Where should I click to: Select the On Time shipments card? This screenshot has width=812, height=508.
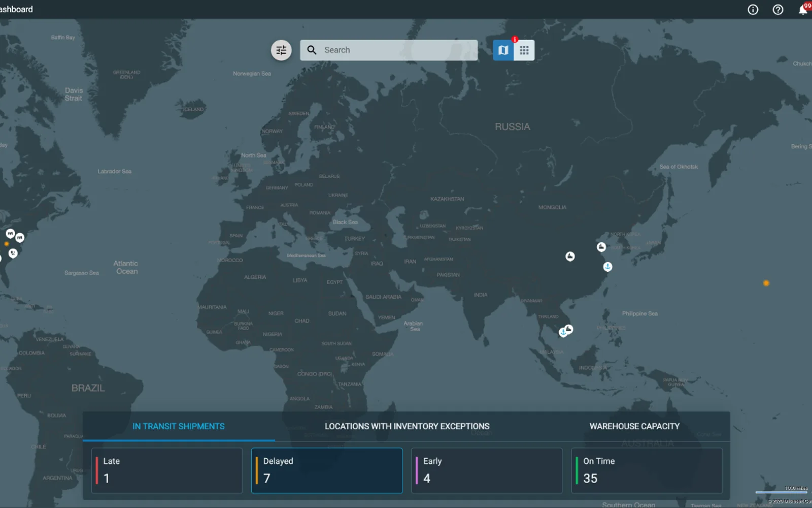[x=647, y=470]
